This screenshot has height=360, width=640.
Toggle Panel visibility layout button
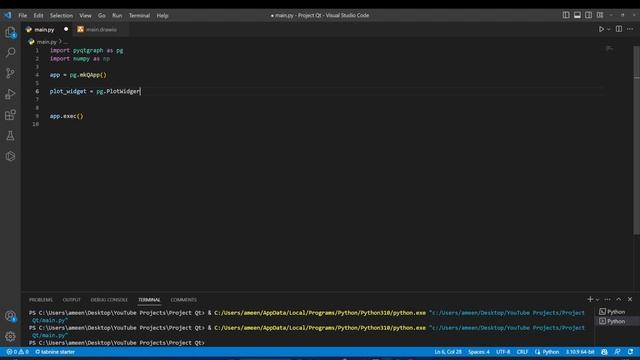[577, 15]
